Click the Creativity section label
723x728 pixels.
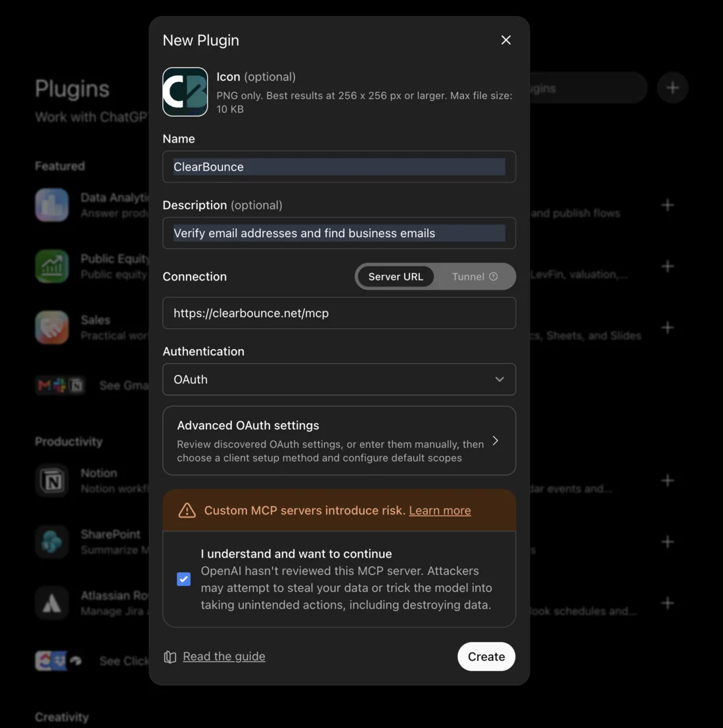point(62,717)
